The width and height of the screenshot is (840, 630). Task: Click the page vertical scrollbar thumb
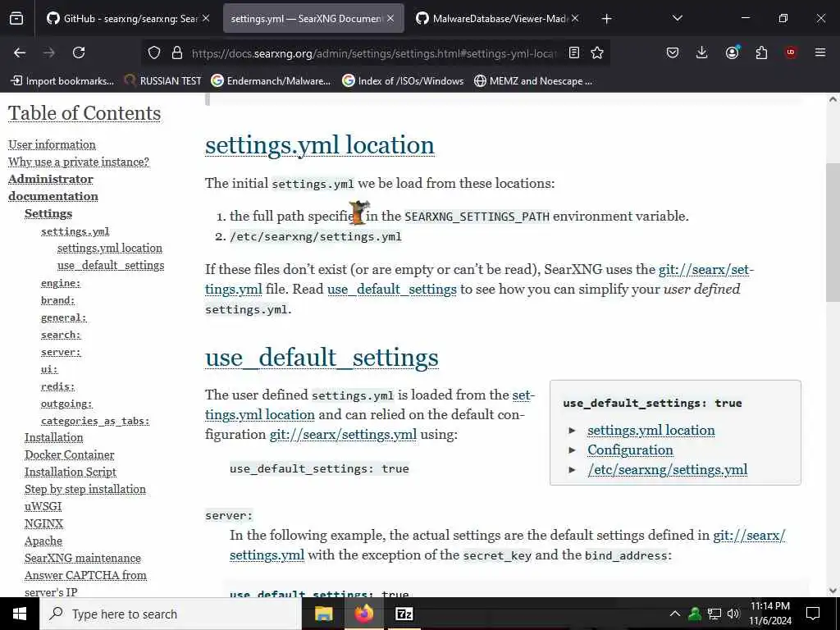832,232
